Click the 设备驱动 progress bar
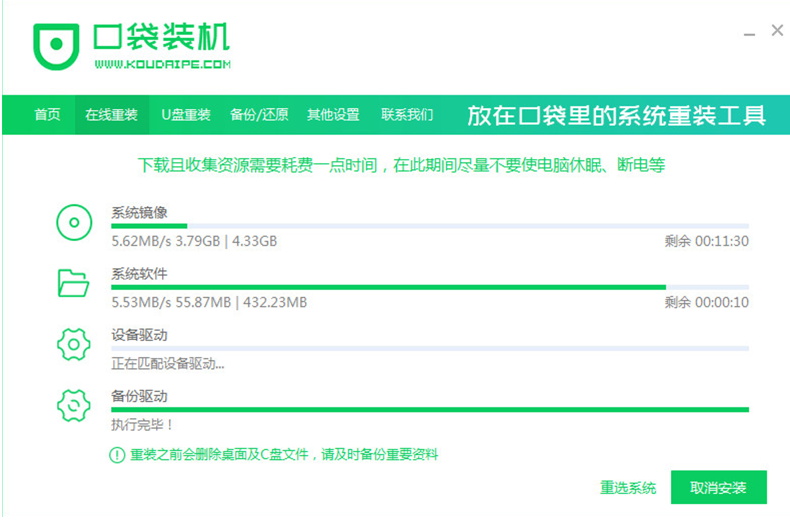Screen dimensions: 790x525 coord(429,348)
